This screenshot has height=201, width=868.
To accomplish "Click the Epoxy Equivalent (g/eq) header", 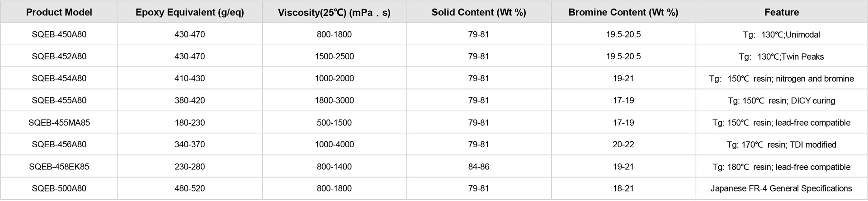I will 189,12.
